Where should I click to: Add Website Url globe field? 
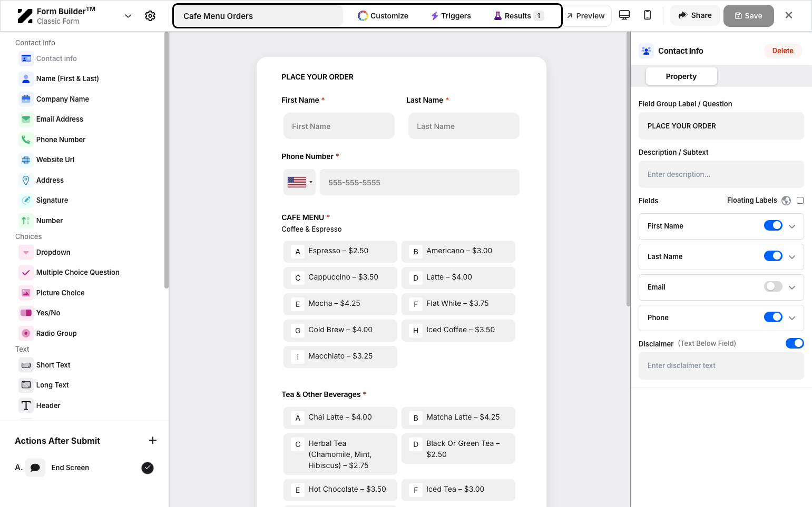(x=26, y=160)
